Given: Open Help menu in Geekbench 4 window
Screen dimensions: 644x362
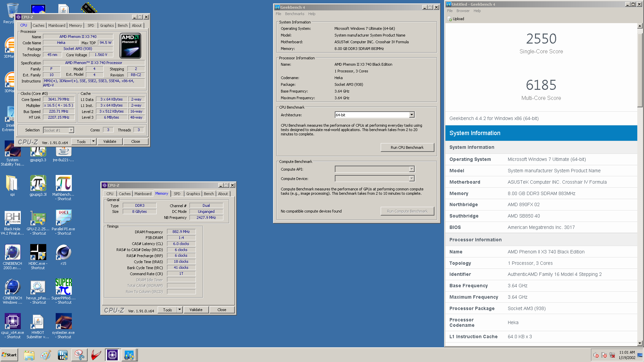Looking at the screenshot, I should pyautogui.click(x=312, y=14).
